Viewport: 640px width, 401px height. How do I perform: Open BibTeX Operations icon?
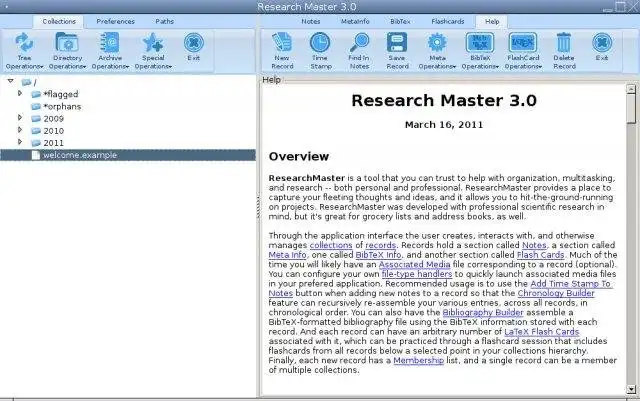click(480, 42)
